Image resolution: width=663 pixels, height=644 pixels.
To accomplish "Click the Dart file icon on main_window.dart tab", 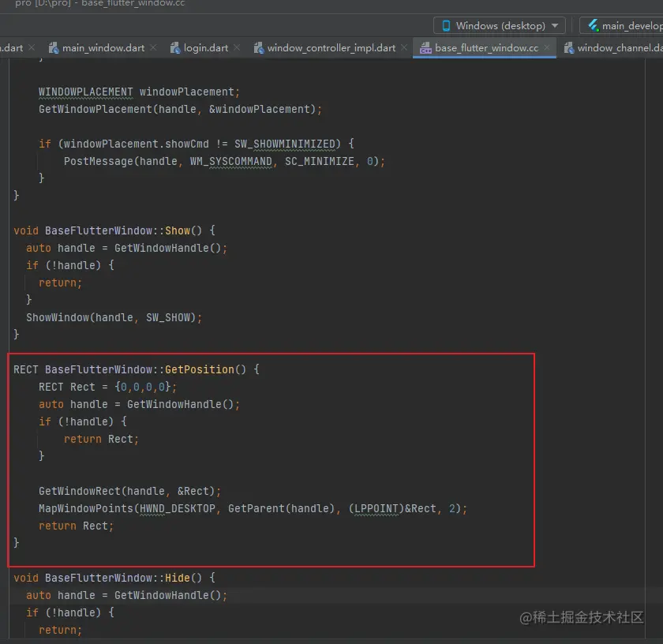I will (54, 48).
